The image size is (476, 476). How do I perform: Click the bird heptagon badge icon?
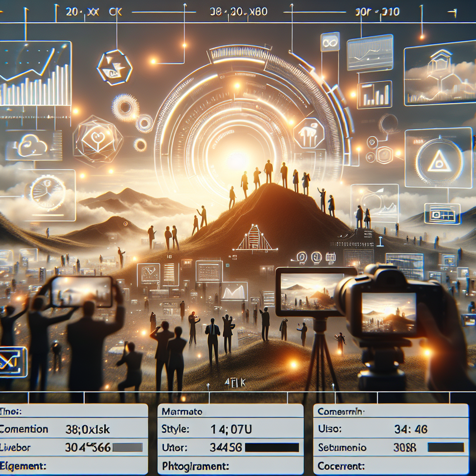click(x=114, y=68)
